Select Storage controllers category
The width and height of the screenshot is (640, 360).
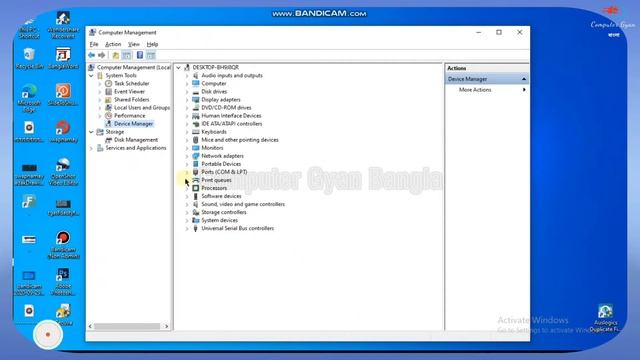coord(224,212)
